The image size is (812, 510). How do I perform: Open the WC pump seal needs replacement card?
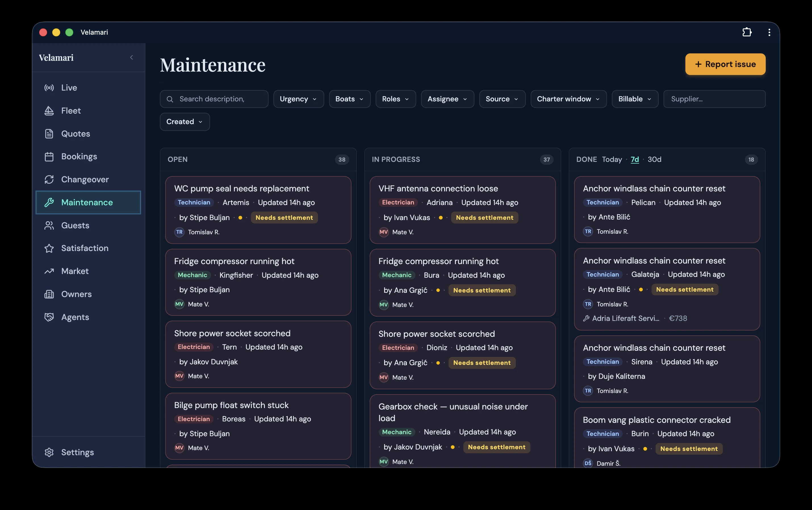[x=258, y=210]
